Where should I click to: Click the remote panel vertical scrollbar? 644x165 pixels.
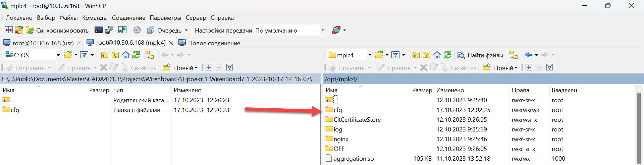pos(639,129)
